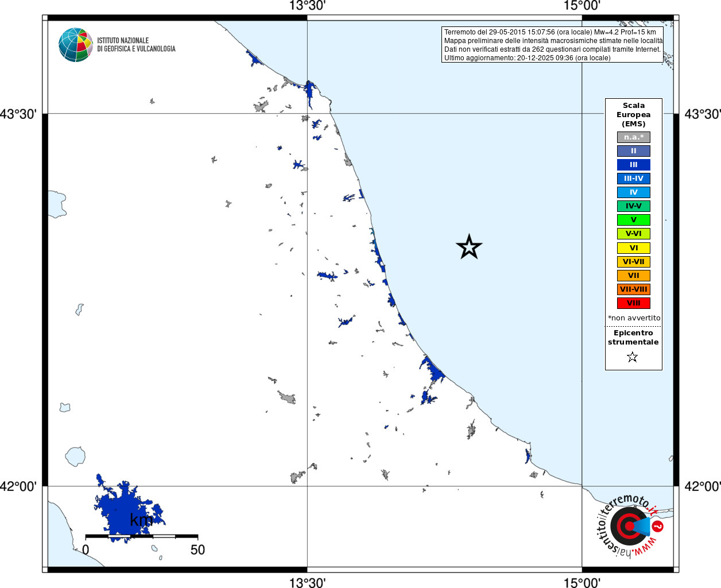
Task: Click the '*non avvertito' legend note
Action: click(x=634, y=318)
